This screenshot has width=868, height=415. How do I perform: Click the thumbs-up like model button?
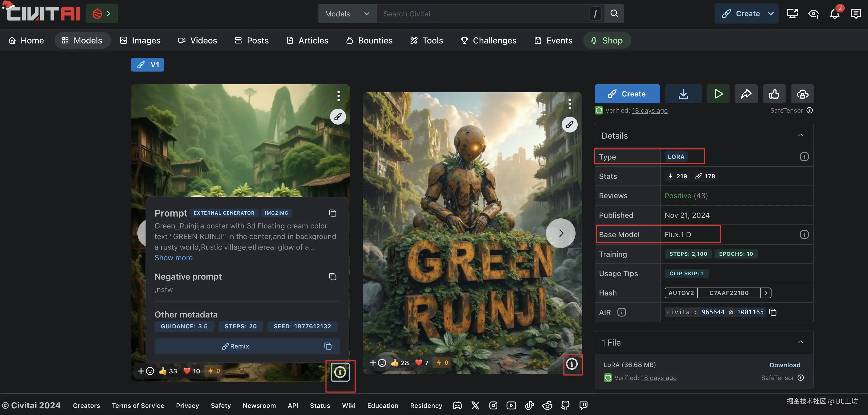[x=774, y=94]
